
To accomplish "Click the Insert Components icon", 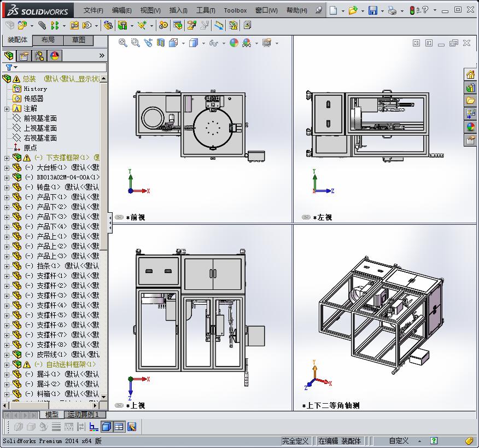I will click(x=22, y=25).
